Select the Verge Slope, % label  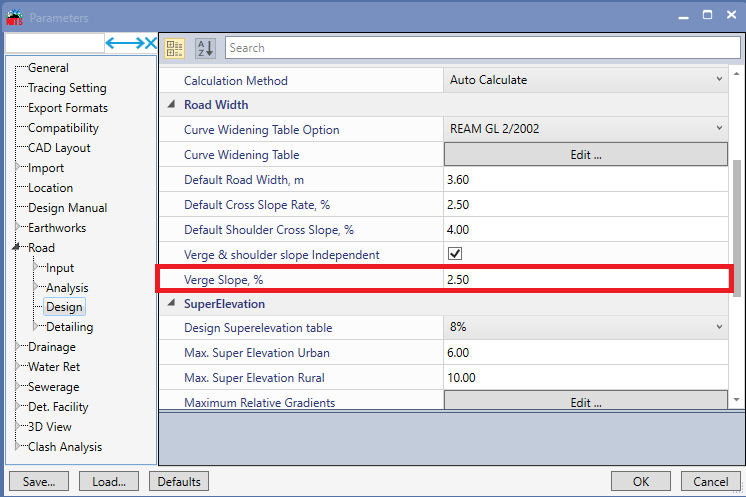224,280
